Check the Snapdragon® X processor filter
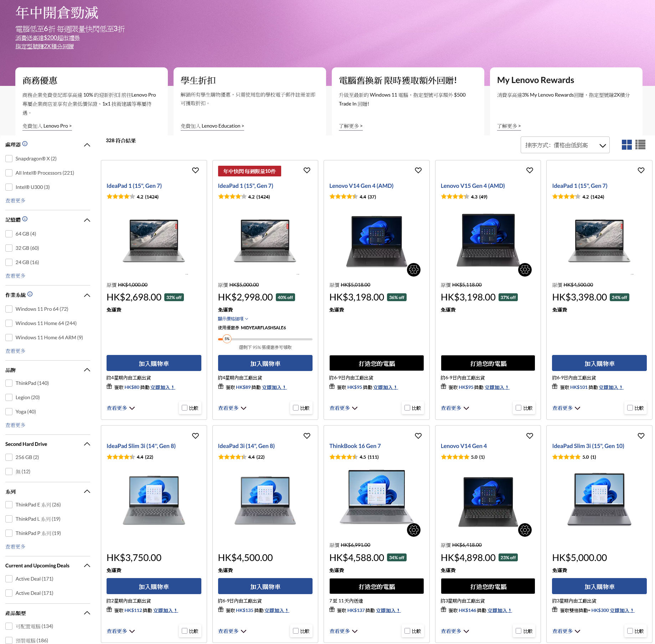 tap(9, 159)
